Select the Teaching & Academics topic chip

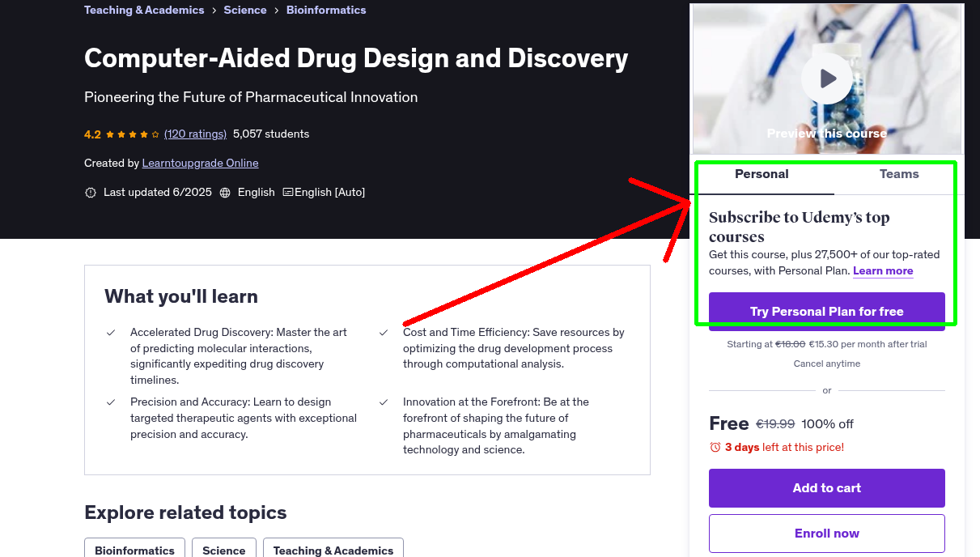coord(333,549)
